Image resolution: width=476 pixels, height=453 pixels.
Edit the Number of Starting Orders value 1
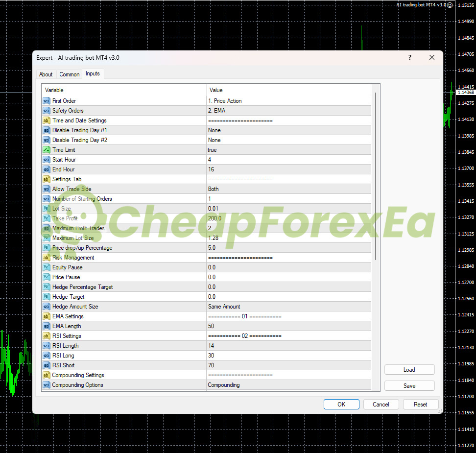pyautogui.click(x=288, y=199)
